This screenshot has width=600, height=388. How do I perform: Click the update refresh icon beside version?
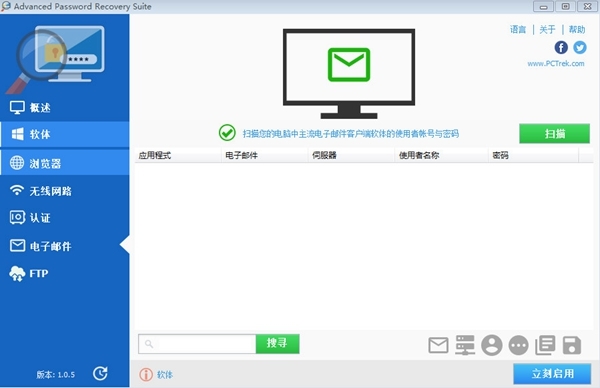point(100,373)
